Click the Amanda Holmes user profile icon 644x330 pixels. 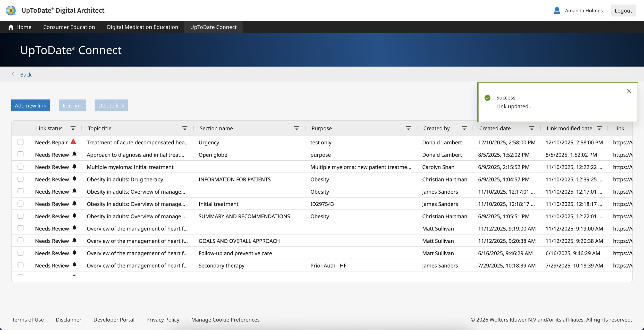coord(557,11)
